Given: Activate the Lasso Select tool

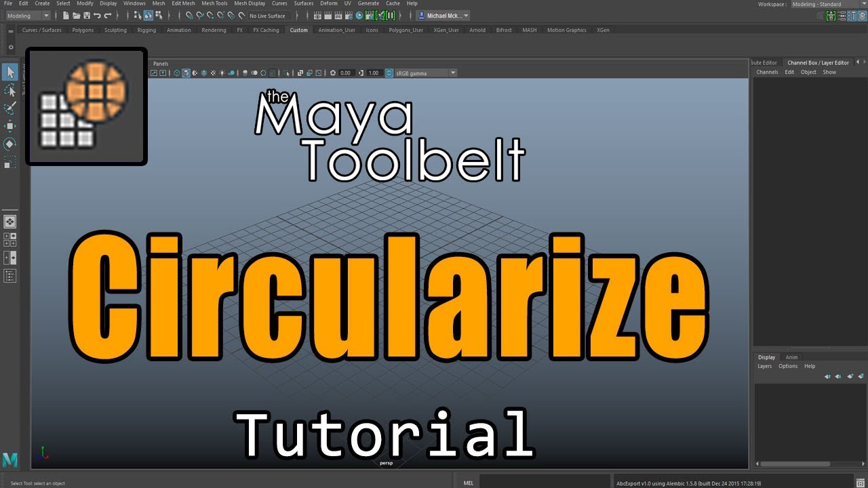Looking at the screenshot, I should (10, 90).
